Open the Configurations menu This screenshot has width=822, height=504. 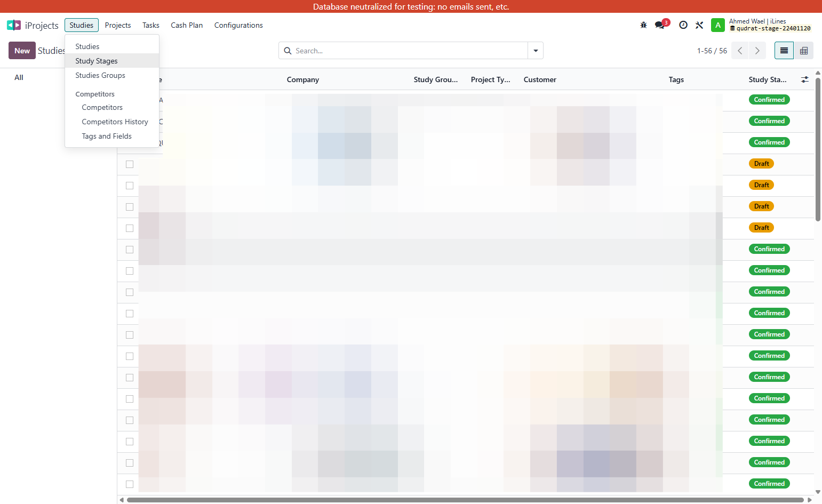pyautogui.click(x=238, y=25)
